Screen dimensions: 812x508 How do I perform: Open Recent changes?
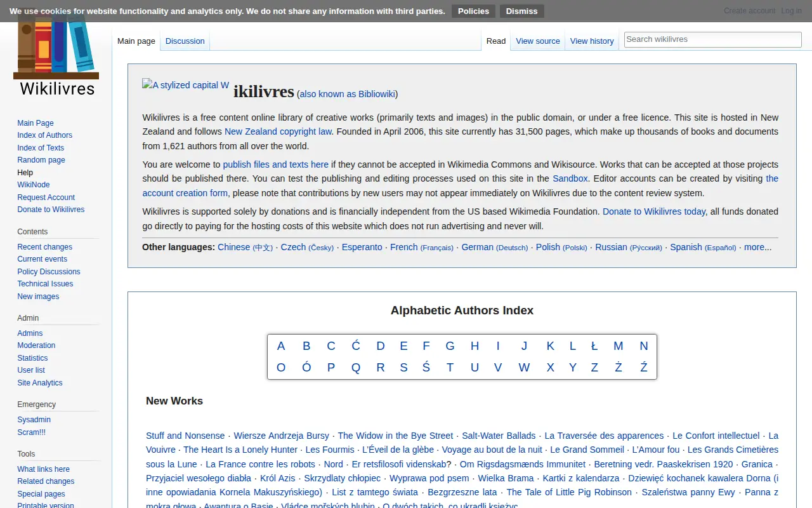point(44,247)
